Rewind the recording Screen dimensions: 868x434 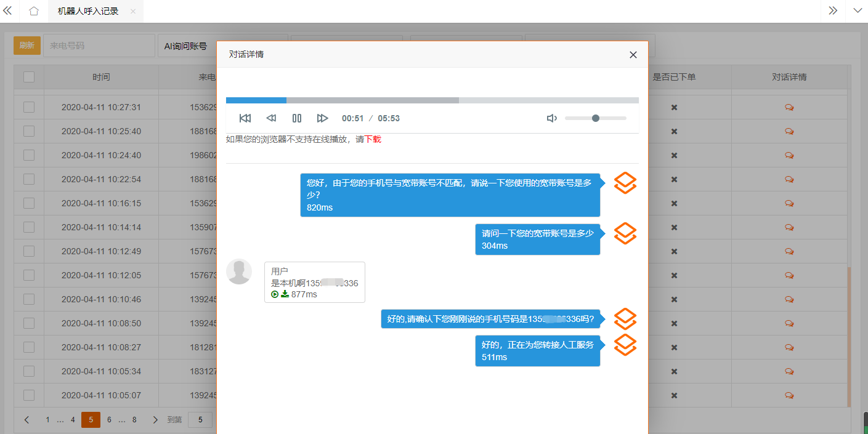click(270, 118)
